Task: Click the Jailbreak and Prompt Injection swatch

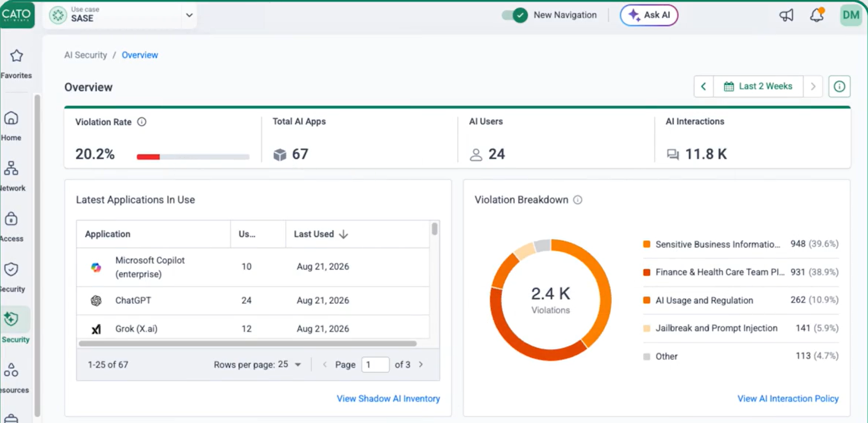Action: point(647,328)
